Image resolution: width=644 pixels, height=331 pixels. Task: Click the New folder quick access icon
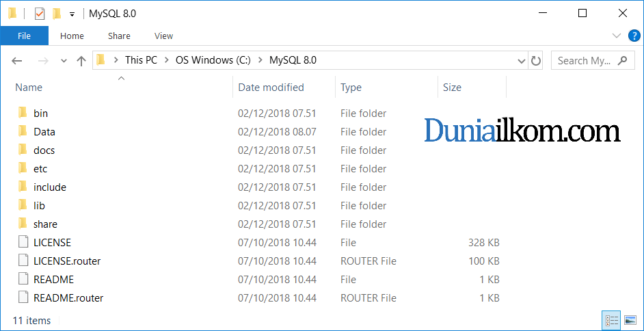(57, 14)
